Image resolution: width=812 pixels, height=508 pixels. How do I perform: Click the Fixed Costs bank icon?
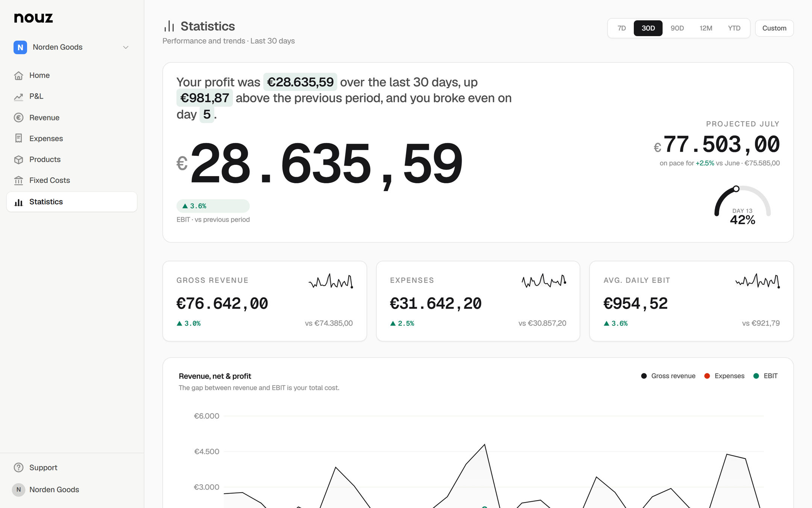click(18, 181)
